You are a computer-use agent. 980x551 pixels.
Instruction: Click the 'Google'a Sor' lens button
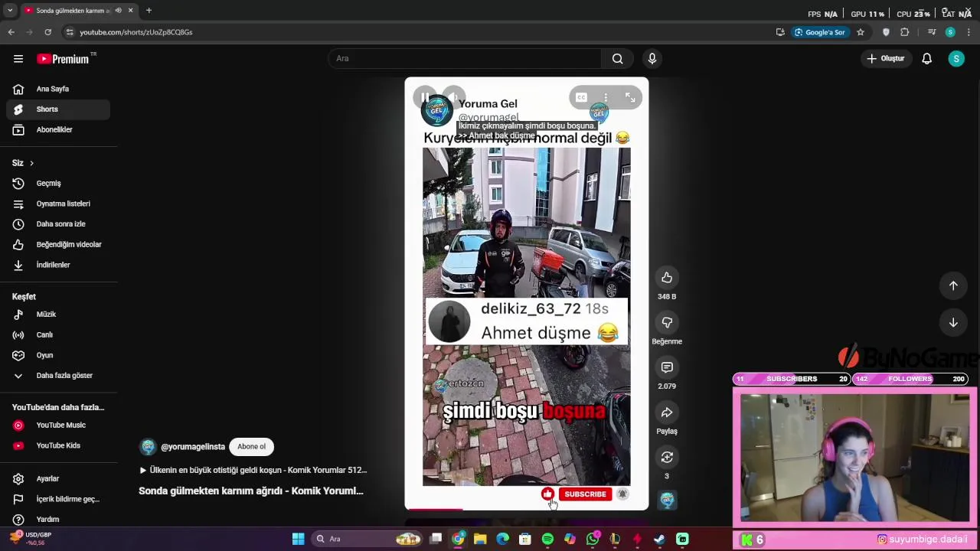(x=819, y=32)
